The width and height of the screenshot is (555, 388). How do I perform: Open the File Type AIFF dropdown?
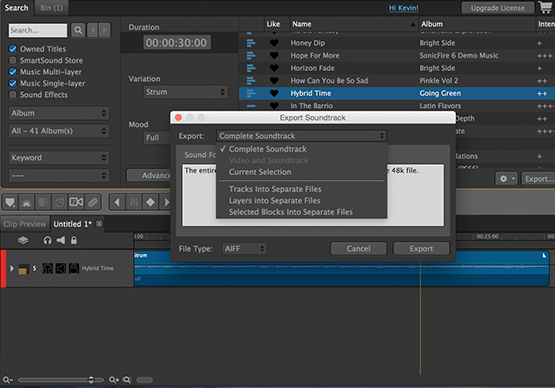click(x=244, y=249)
